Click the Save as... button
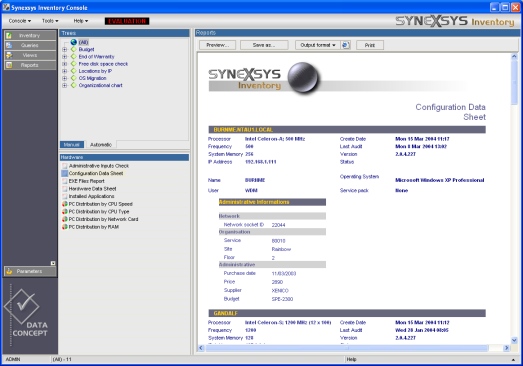The width and height of the screenshot is (523, 366). [x=264, y=45]
